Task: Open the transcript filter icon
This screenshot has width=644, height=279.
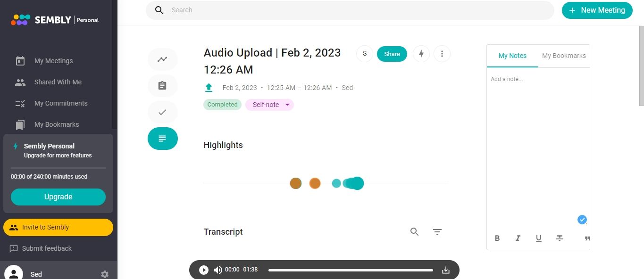Action: [x=437, y=232]
